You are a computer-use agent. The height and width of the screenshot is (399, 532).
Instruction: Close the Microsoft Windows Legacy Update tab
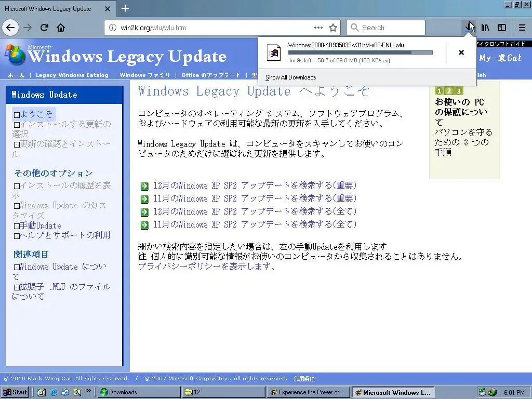pos(107,9)
